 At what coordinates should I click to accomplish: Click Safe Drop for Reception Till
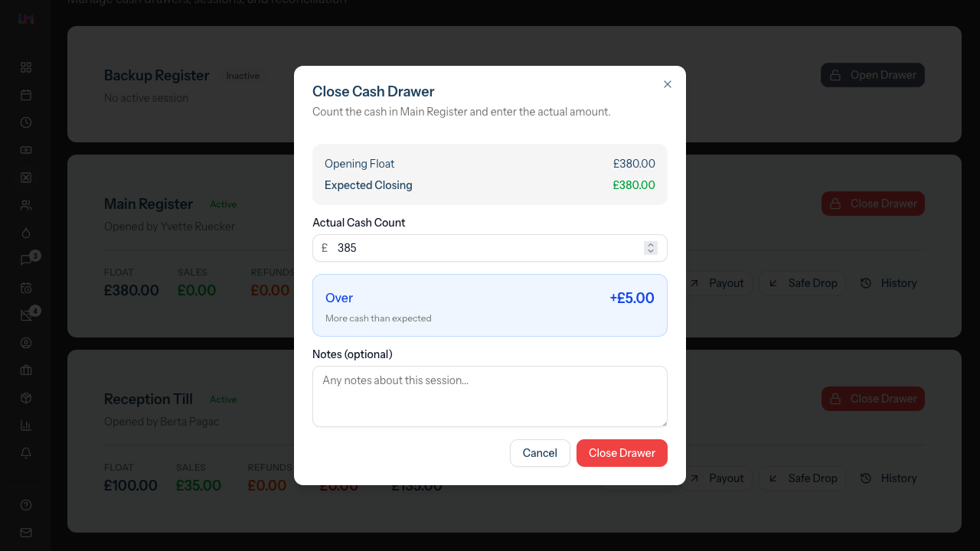coord(802,478)
